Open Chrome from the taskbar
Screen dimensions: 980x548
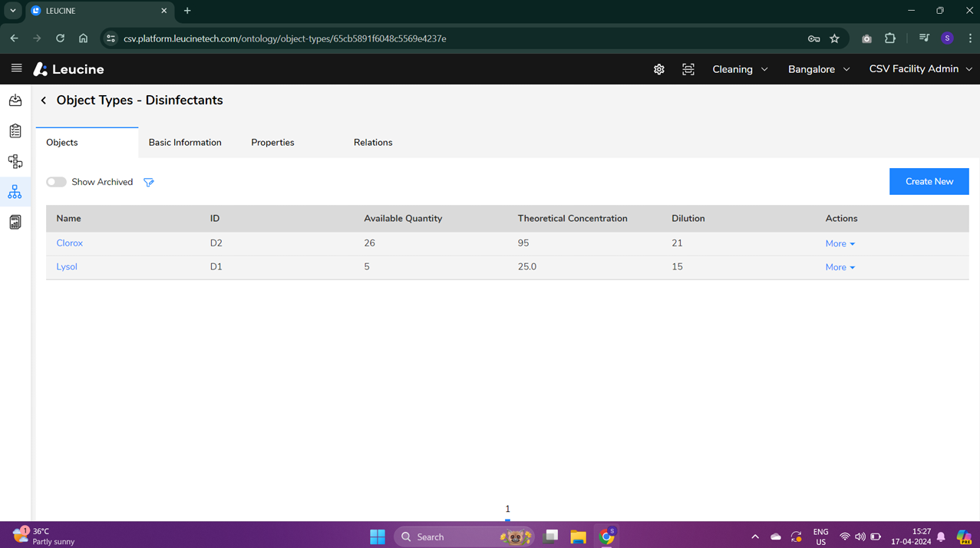point(606,536)
